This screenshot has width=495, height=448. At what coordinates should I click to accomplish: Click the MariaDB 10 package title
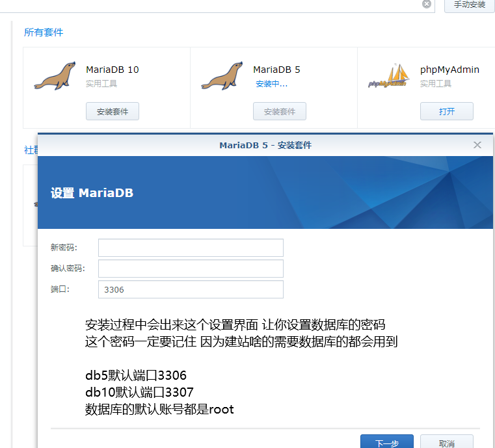113,70
